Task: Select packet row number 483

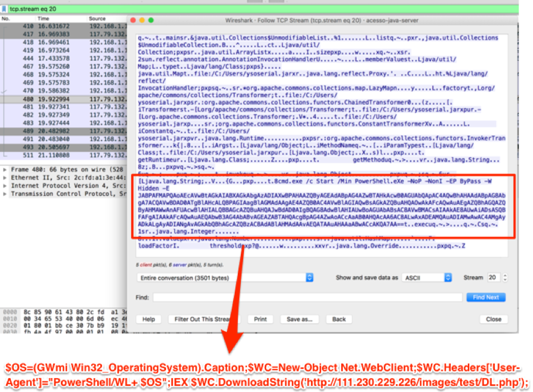Action: coord(63,123)
